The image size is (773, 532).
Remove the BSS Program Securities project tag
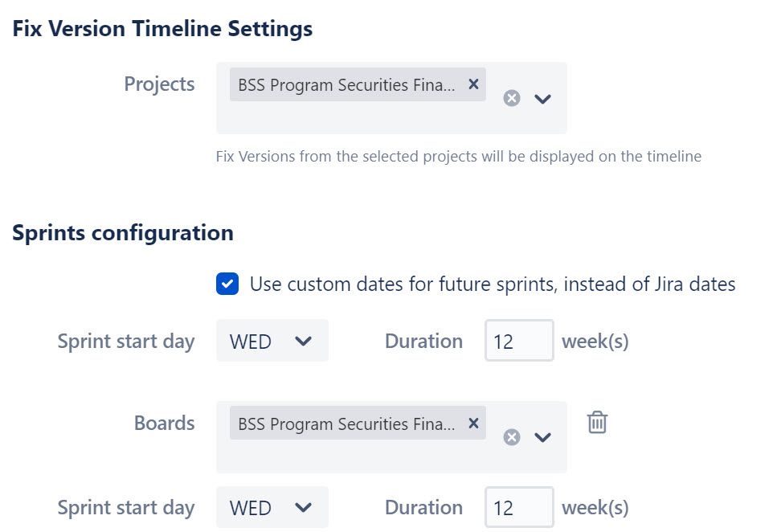[x=473, y=84]
